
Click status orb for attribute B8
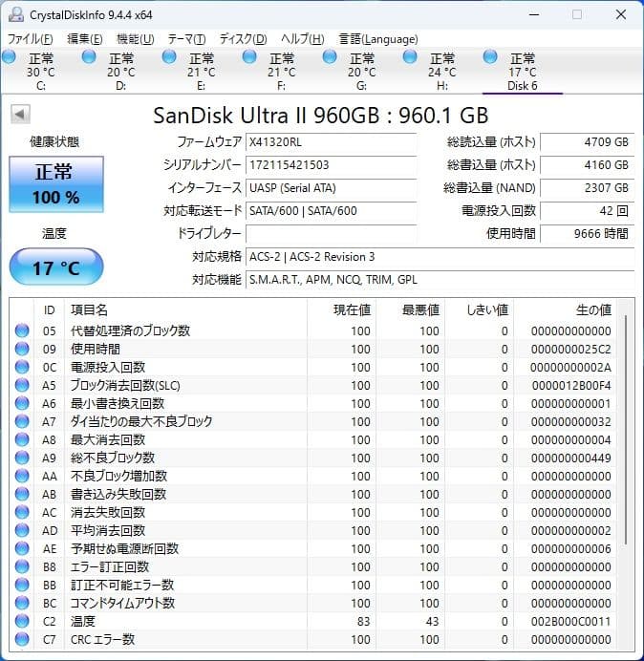22,566
